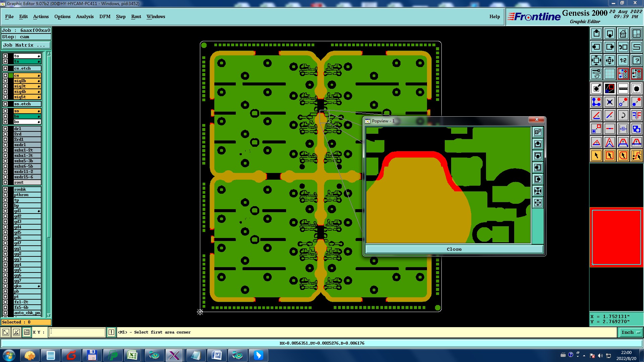Screen dimensions: 644x362
Task: Expand the Job Matrix selector
Action: tap(26, 45)
